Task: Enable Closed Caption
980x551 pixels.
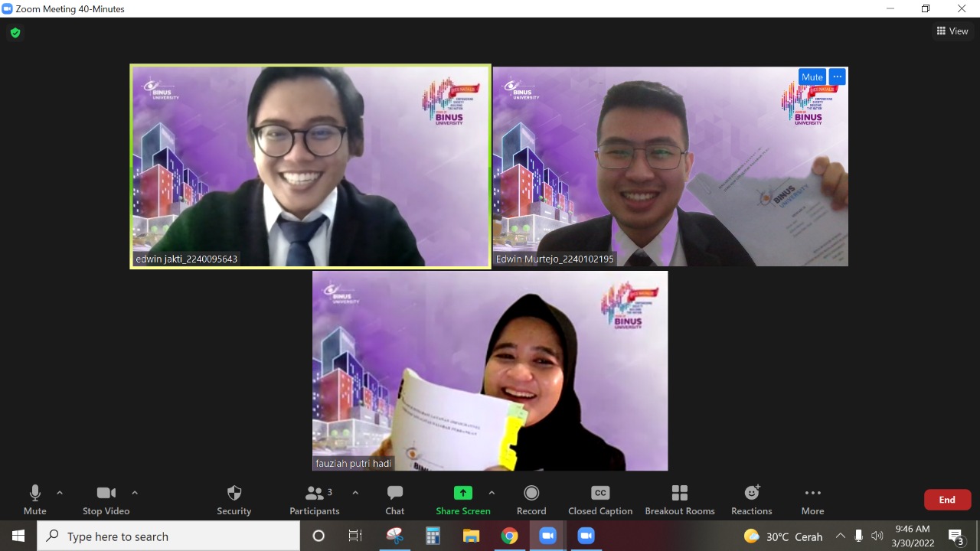Action: point(600,499)
